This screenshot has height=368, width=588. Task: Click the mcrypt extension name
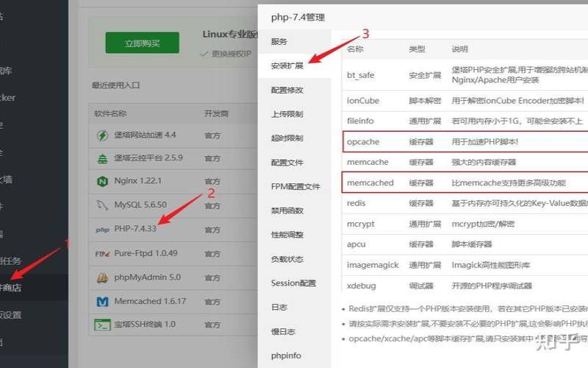click(360, 224)
